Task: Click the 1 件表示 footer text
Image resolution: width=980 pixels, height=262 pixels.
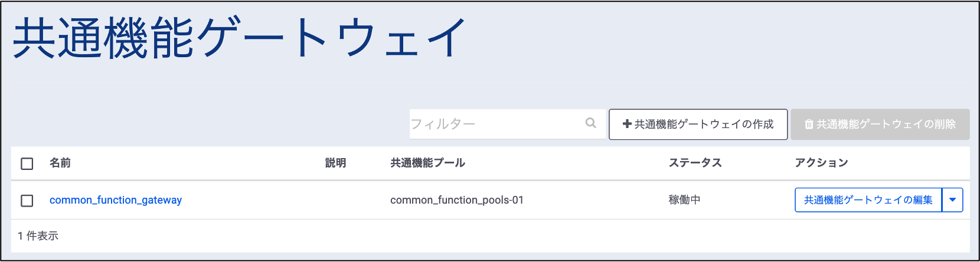Action: tap(38, 236)
